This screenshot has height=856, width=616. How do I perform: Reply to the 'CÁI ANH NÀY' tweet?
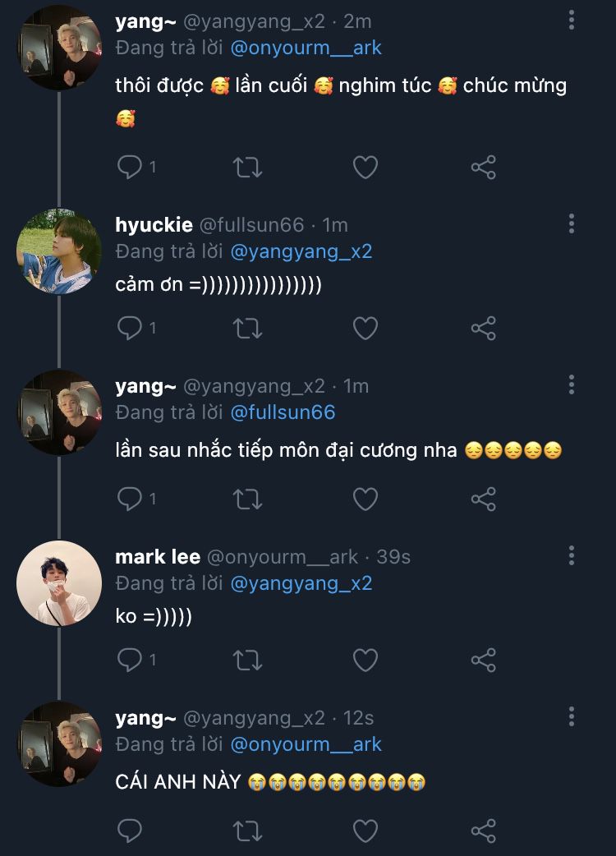pos(130,830)
